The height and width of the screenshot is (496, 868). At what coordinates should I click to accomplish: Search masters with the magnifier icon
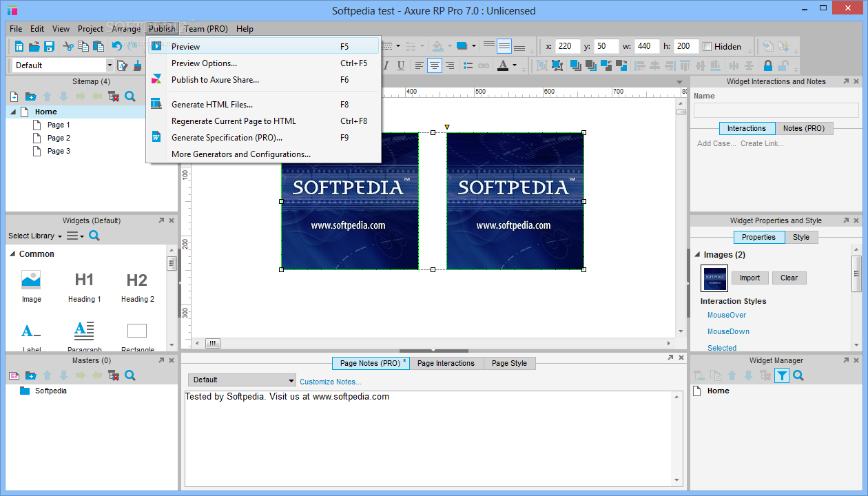tap(130, 375)
